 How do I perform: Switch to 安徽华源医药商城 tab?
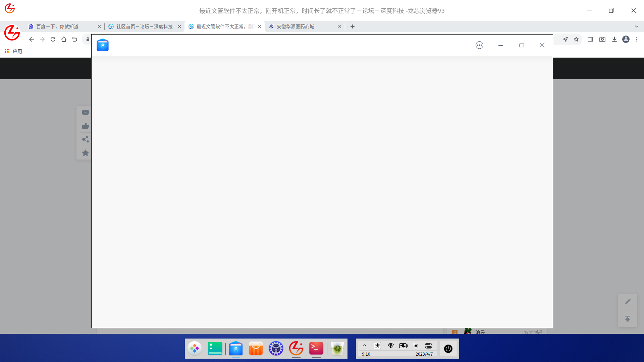tap(295, 26)
